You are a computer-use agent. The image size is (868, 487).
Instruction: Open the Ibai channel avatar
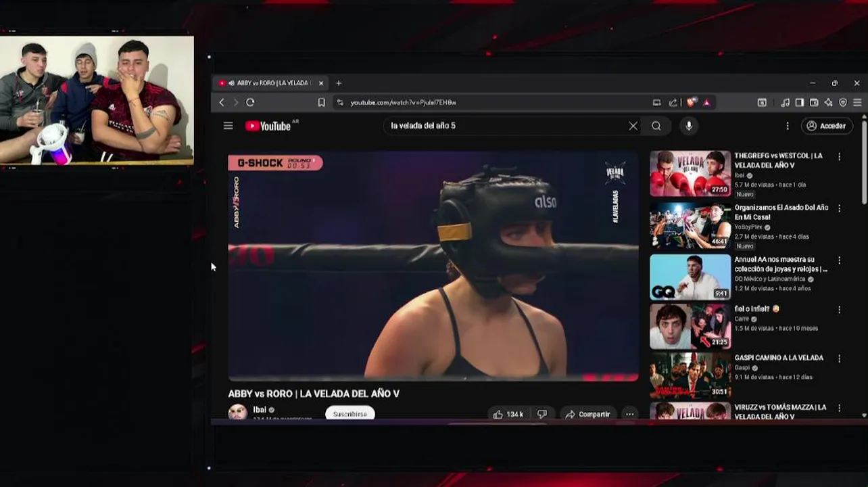point(237,412)
